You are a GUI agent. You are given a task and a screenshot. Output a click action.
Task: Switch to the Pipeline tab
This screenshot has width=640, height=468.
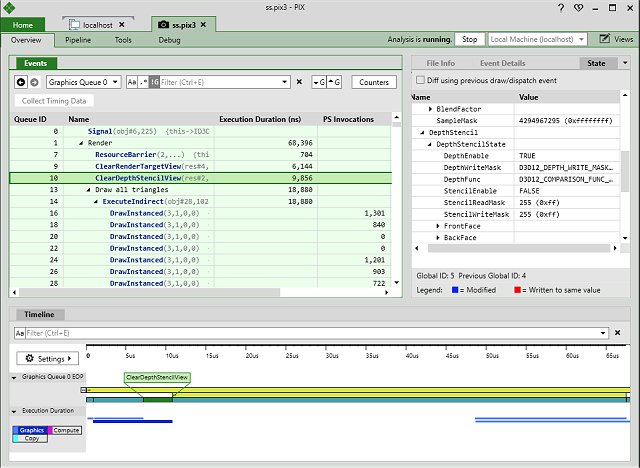79,40
